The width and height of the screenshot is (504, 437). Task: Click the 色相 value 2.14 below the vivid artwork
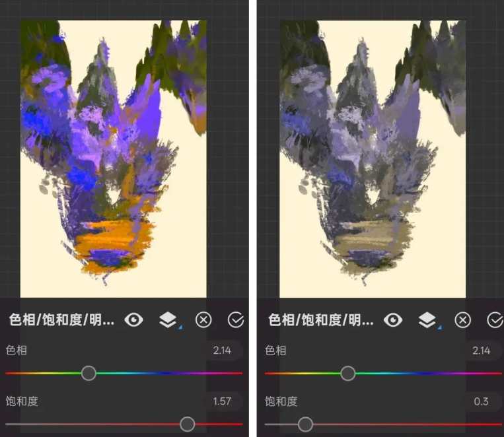[x=222, y=351]
